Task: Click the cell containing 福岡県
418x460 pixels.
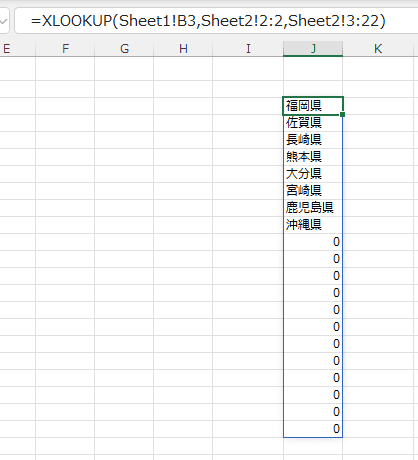Action: click(313, 106)
